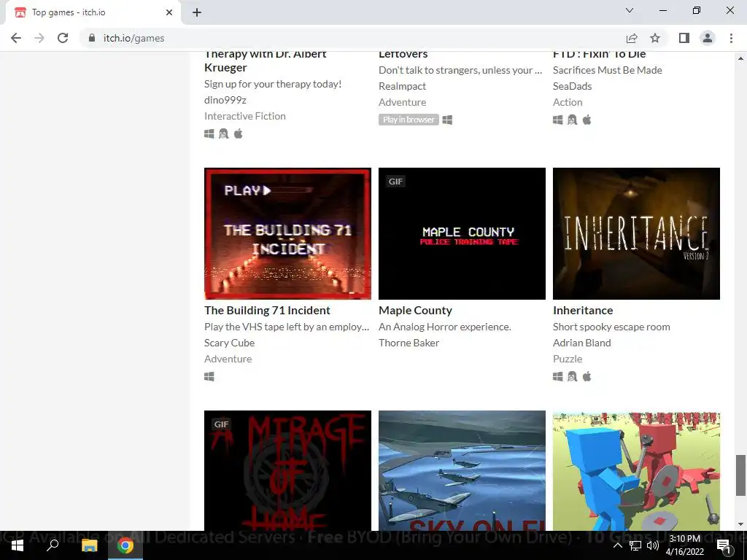Visit author Realmpact's page

(x=403, y=86)
